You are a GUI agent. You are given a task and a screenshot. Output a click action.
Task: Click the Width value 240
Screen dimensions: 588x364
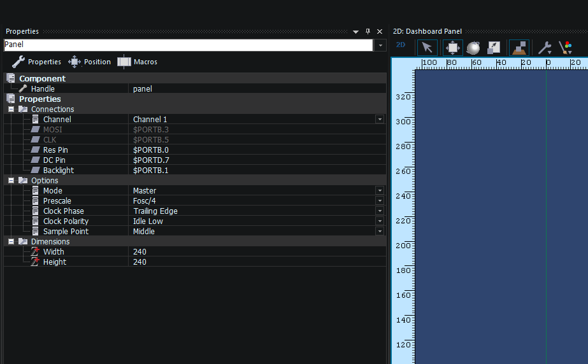[140, 252]
